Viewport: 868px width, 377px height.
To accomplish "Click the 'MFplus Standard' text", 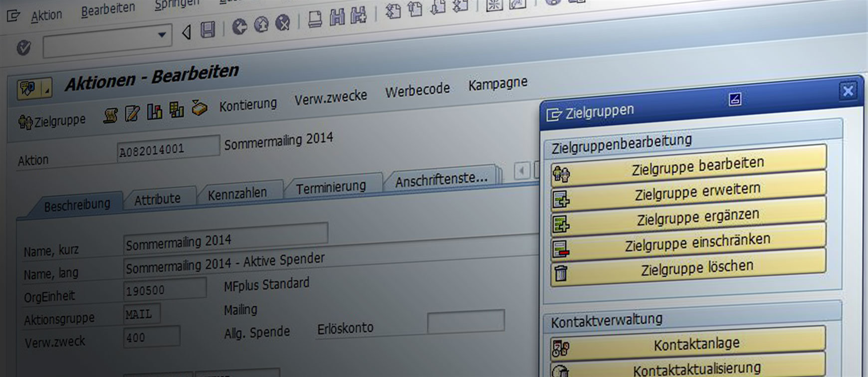I will click(x=266, y=285).
